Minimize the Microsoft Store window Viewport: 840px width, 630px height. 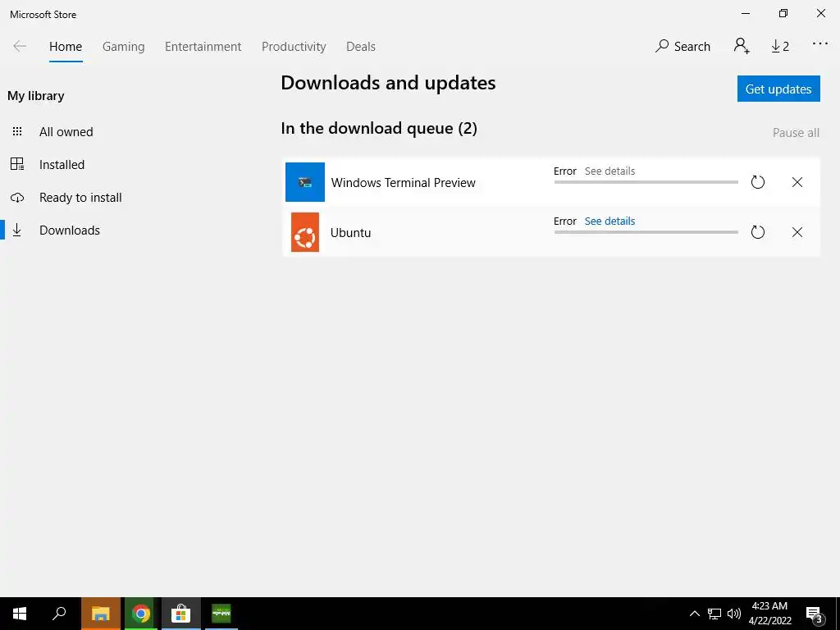746,13
